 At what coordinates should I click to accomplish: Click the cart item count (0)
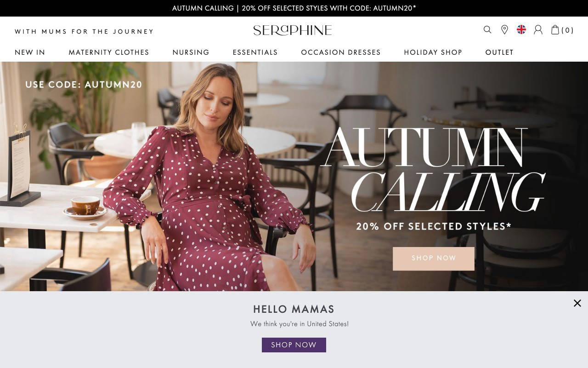568,30
